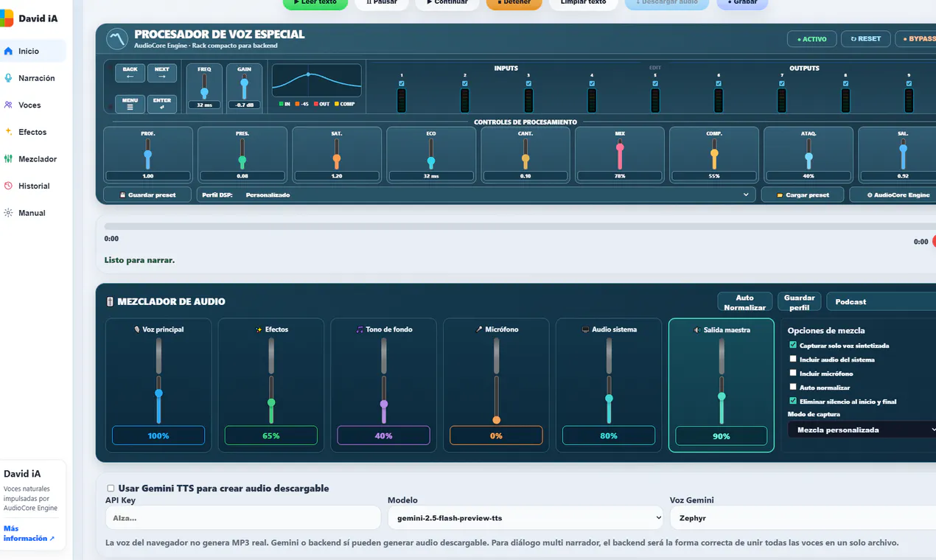Click the Voz principal volume slider handle

tap(158, 393)
